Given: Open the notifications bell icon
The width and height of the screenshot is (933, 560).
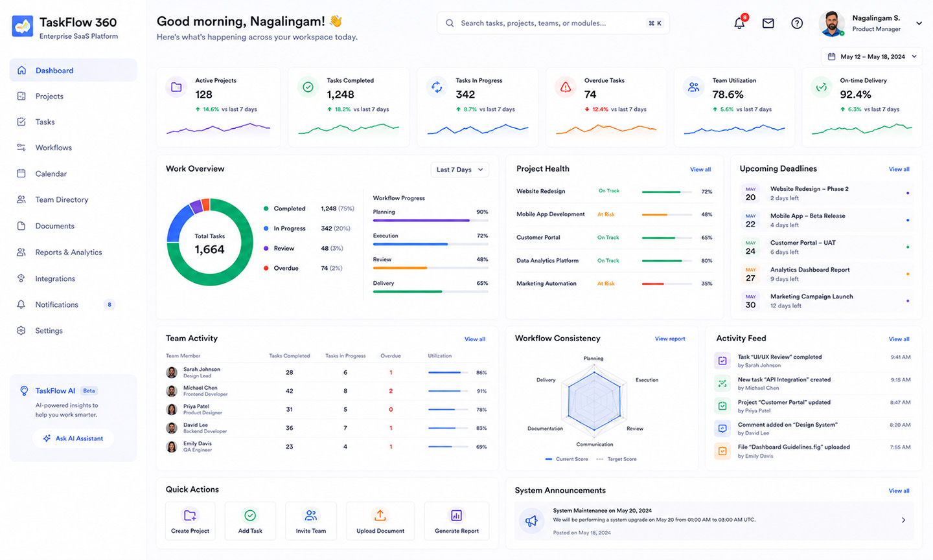Looking at the screenshot, I should (x=739, y=23).
